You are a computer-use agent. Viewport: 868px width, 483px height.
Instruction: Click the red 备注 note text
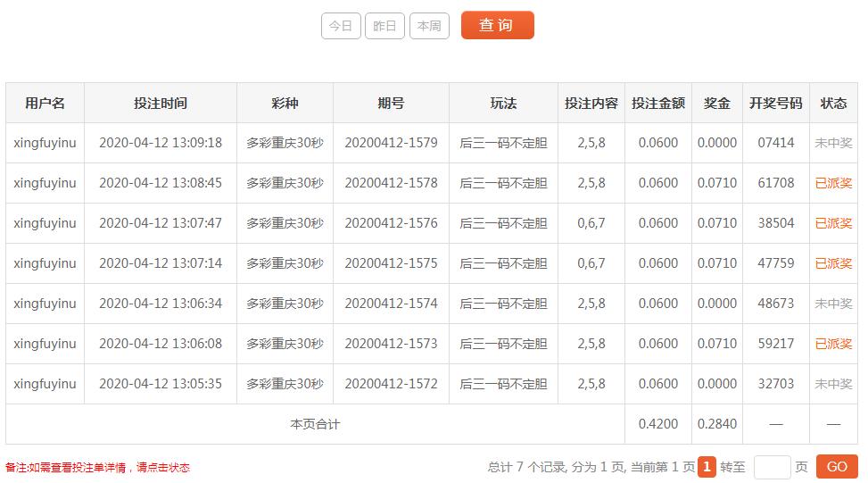click(97, 468)
